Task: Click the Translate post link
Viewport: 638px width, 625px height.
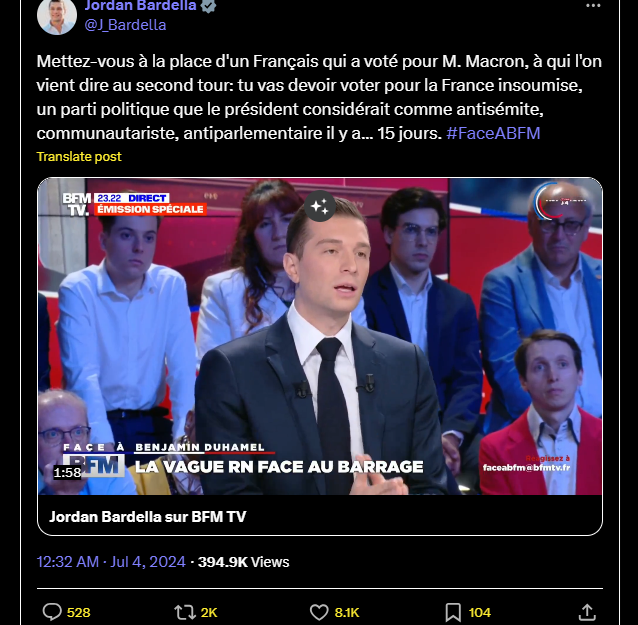Action: click(x=79, y=156)
